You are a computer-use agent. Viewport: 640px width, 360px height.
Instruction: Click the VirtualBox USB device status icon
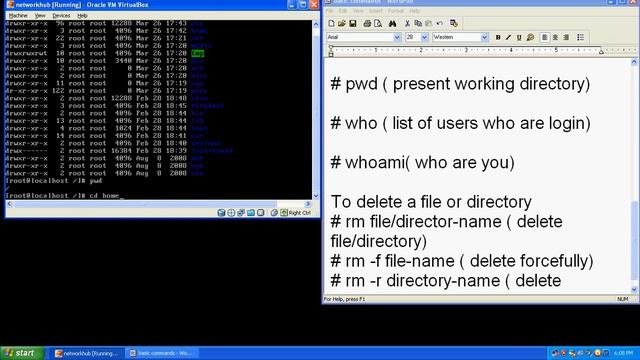click(x=260, y=213)
